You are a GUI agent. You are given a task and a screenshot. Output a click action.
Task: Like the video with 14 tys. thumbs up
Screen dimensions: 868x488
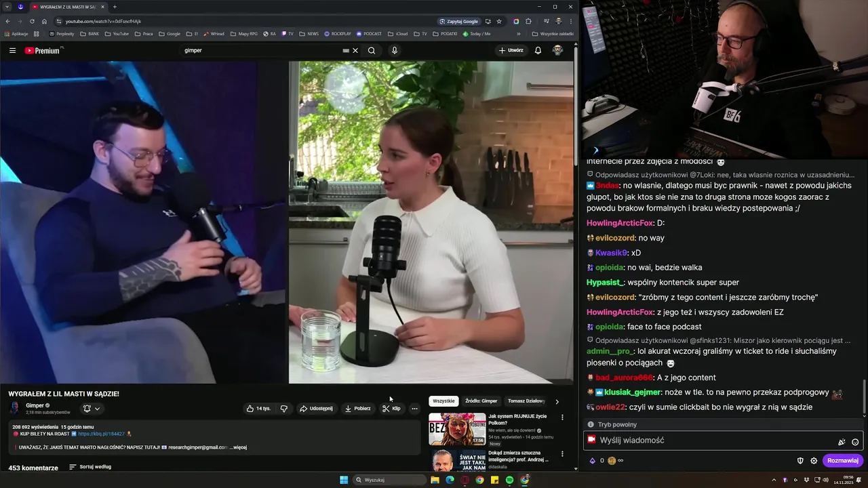pyautogui.click(x=258, y=409)
